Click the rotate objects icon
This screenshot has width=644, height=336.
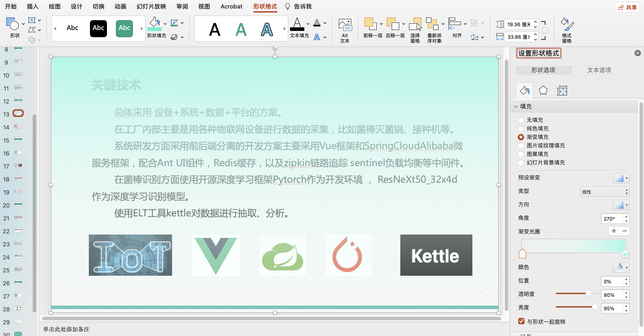(474, 37)
